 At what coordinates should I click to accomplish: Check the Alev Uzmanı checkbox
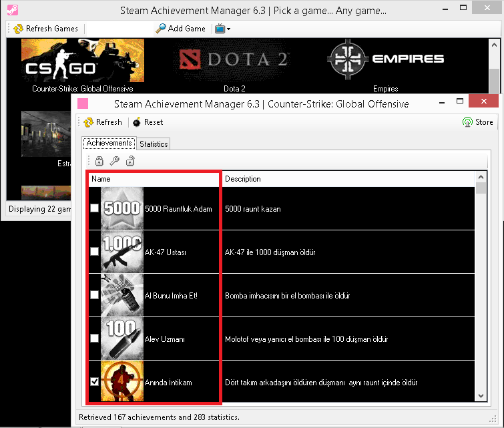[x=95, y=339]
